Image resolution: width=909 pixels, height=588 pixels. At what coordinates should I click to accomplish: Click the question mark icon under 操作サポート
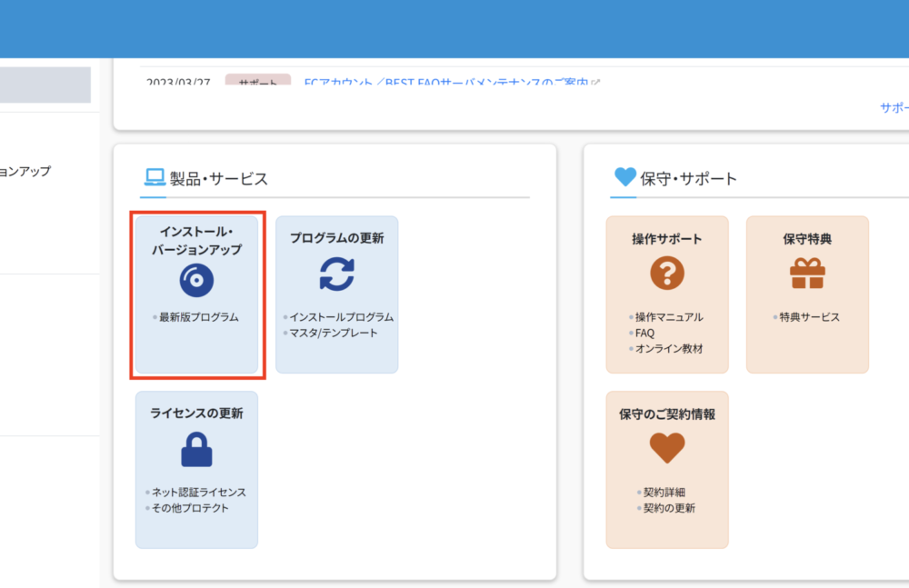[667, 274]
